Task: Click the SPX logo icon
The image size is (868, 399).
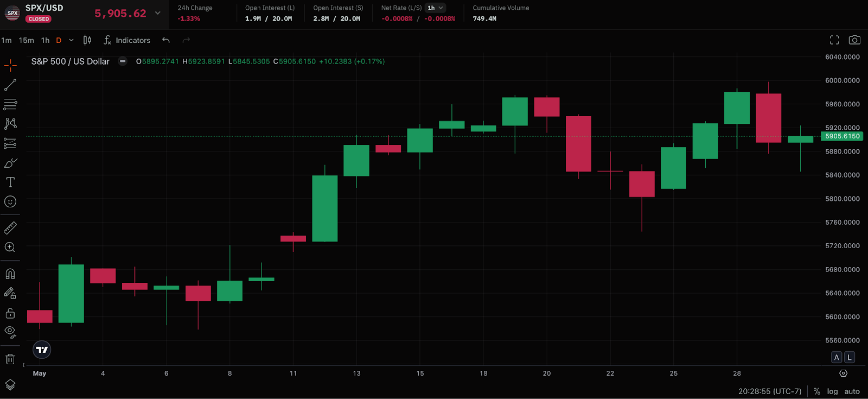Action: click(x=12, y=13)
